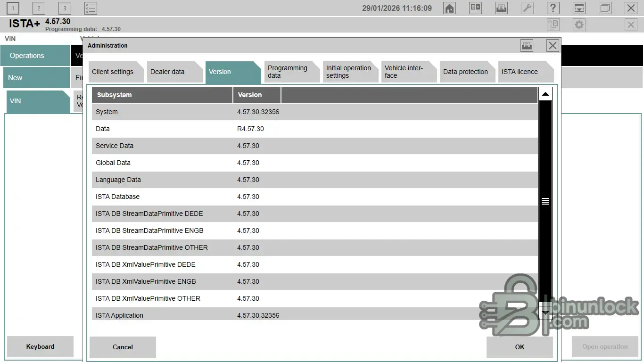This screenshot has width=644, height=362.
Task: Select the wrench tools icon
Action: pyautogui.click(x=527, y=8)
